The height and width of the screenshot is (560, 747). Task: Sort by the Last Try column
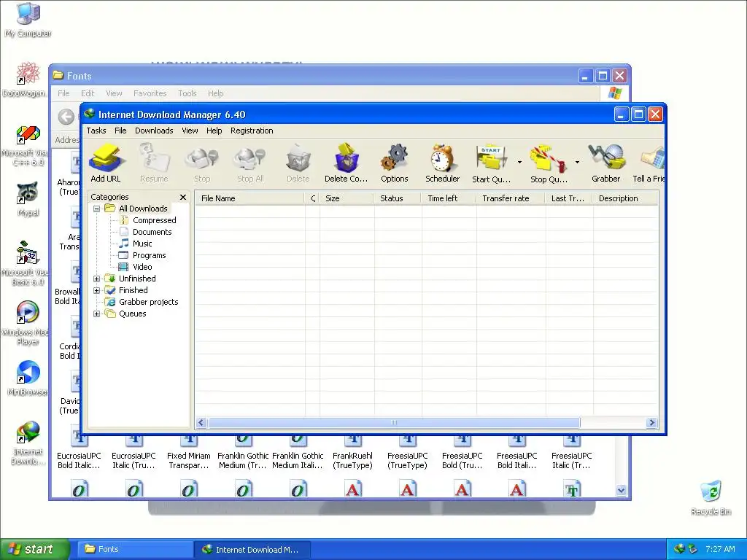pos(569,198)
